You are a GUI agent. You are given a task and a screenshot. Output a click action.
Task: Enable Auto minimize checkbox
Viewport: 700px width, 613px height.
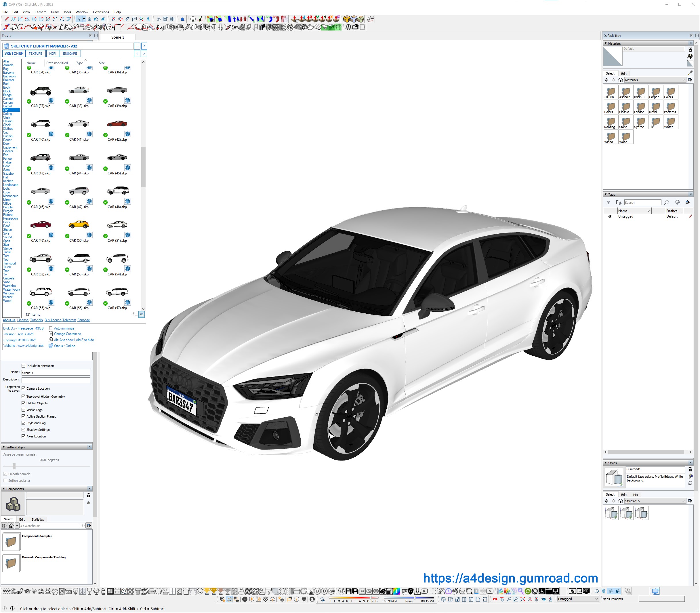(x=51, y=328)
